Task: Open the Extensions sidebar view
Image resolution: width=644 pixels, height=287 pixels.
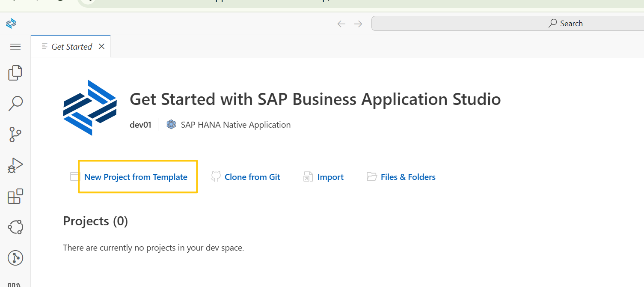Action: point(15,196)
